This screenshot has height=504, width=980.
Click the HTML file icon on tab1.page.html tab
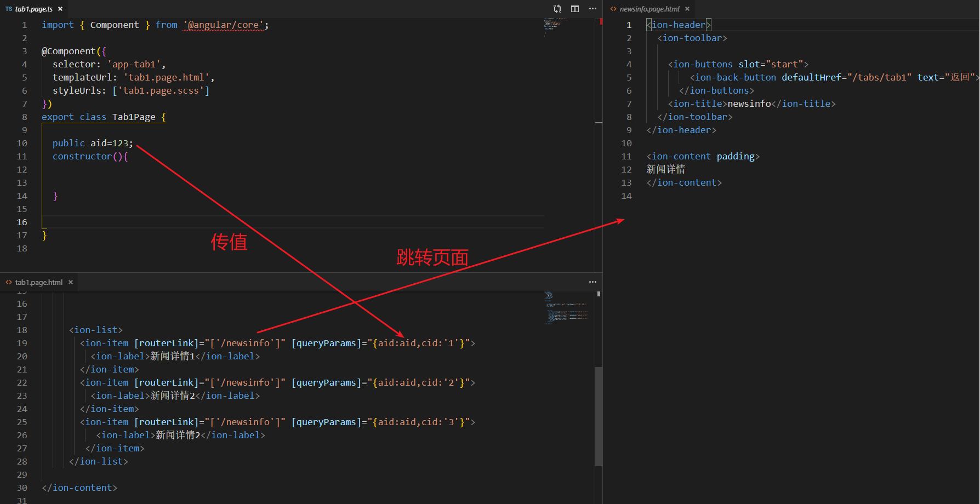pos(9,282)
